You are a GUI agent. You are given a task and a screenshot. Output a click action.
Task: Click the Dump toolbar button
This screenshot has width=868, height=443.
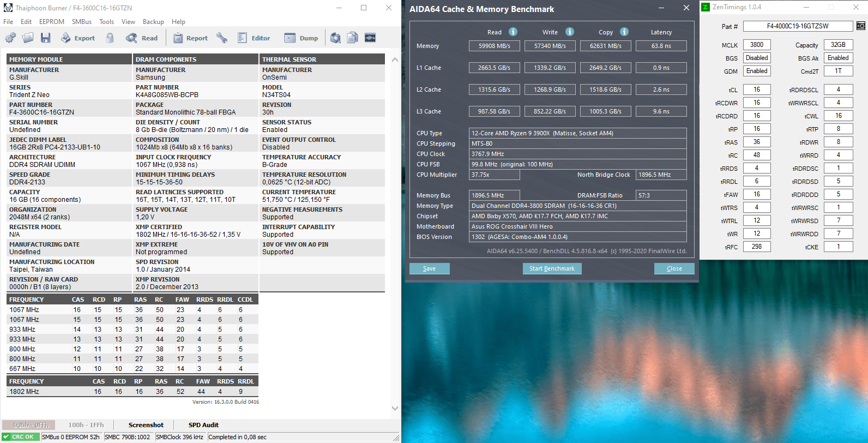[302, 38]
